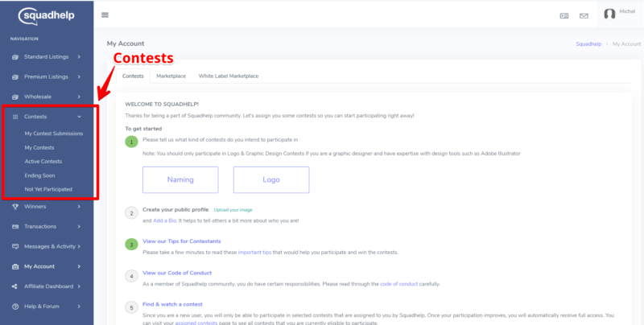Viewport: 644px width, 325px height.
Task: Expand the Premium Listings chevron
Action: click(x=79, y=76)
